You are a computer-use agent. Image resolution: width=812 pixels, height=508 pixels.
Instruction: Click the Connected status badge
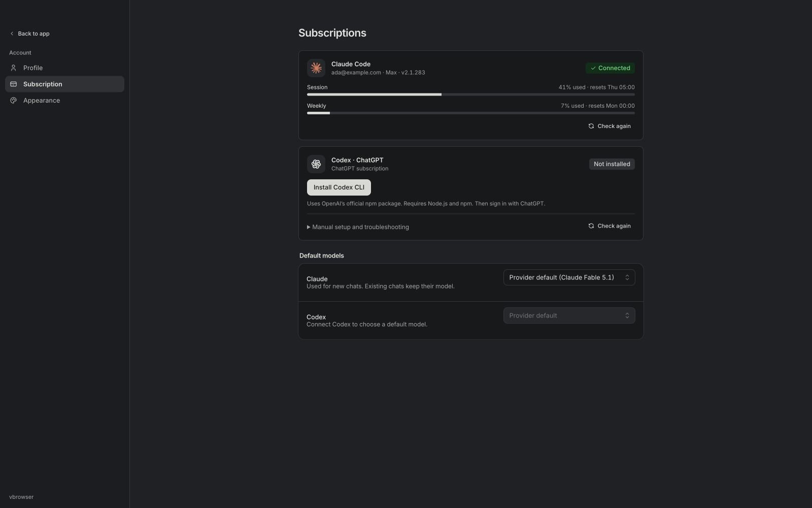click(x=610, y=68)
